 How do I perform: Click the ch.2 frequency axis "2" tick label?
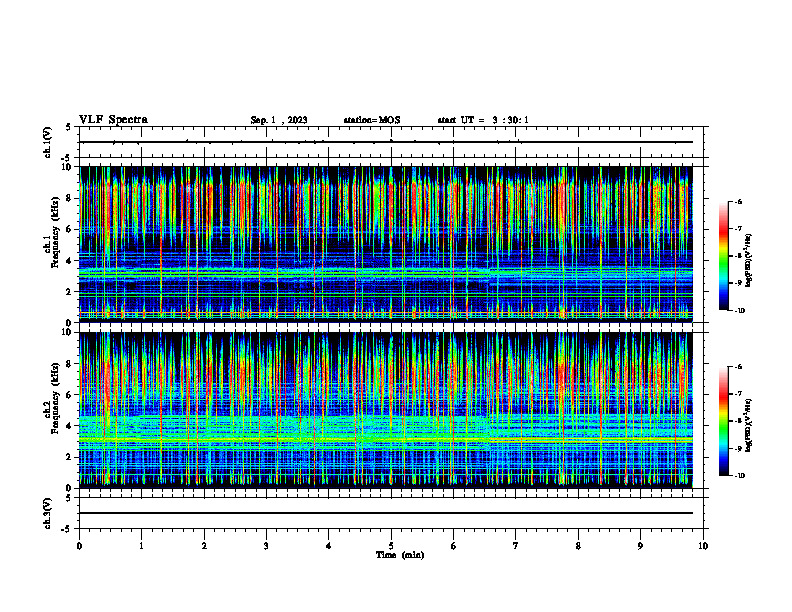click(x=68, y=457)
